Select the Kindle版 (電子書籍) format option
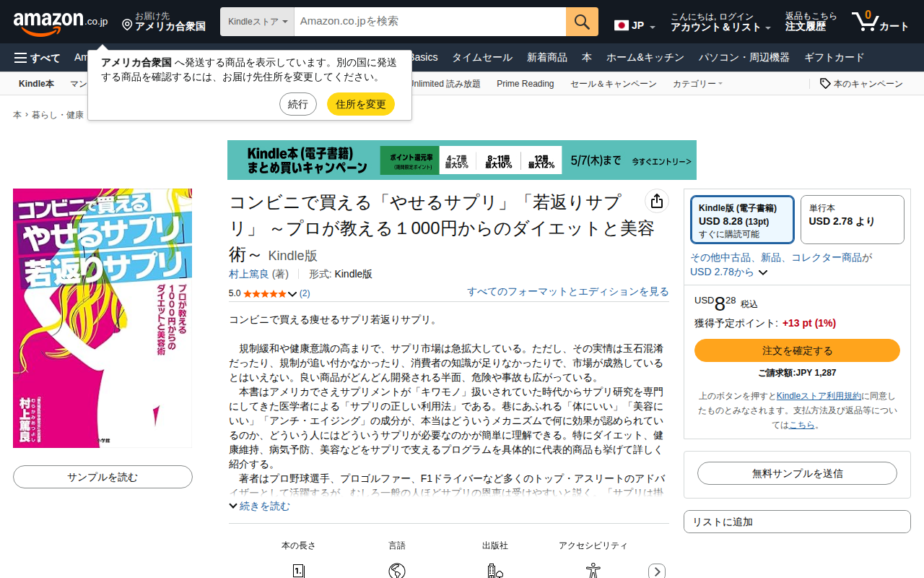 click(742, 220)
